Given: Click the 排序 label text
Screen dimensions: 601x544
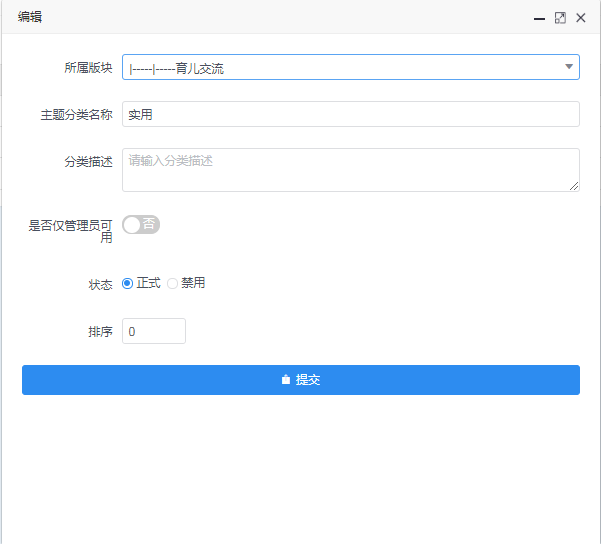Looking at the screenshot, I should (x=100, y=332).
